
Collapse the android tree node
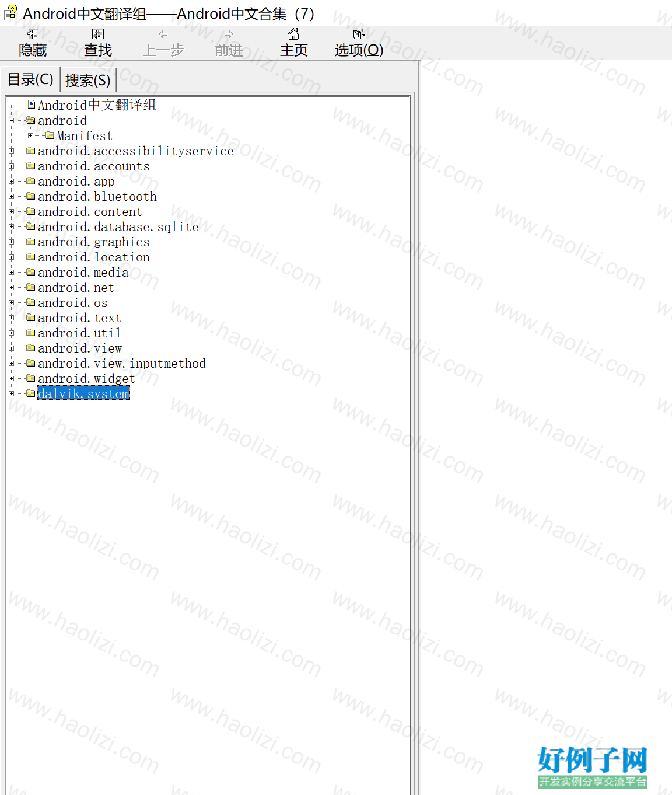[x=11, y=121]
